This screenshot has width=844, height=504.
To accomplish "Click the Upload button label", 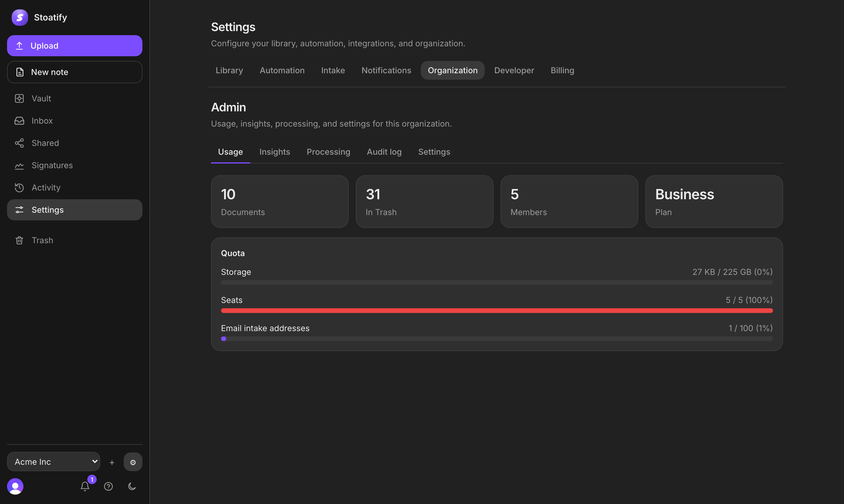I will (x=45, y=45).
